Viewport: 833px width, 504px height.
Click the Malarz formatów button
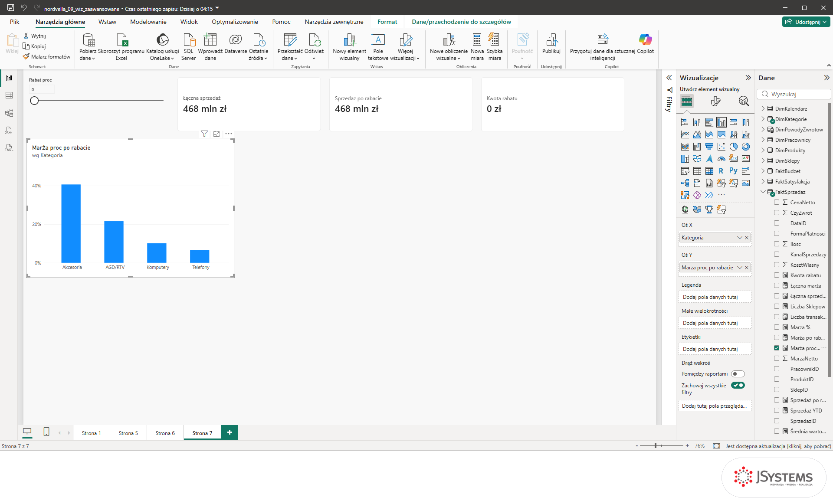click(x=47, y=56)
